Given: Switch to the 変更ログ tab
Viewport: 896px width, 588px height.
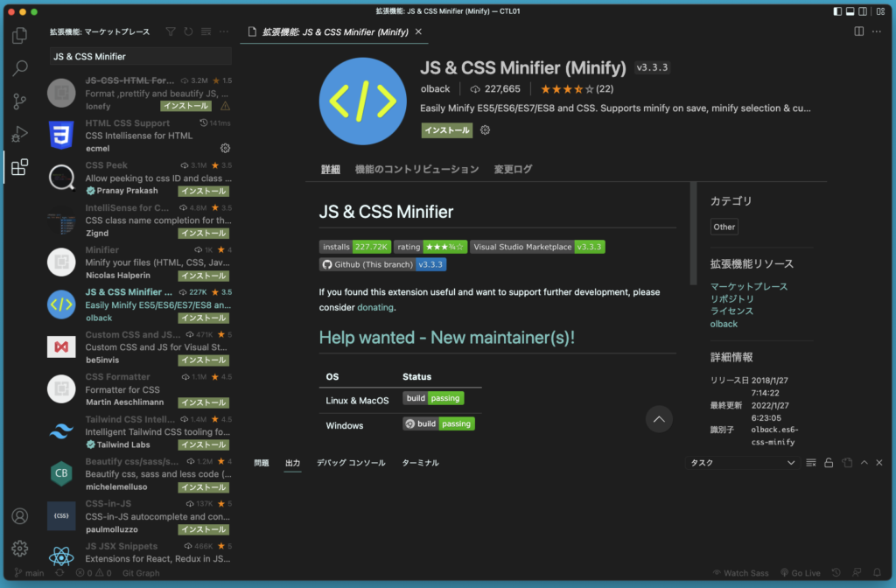Looking at the screenshot, I should tap(513, 169).
